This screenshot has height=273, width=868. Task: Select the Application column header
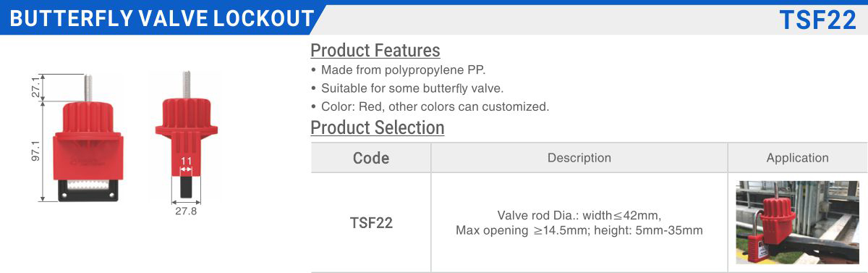[798, 158]
